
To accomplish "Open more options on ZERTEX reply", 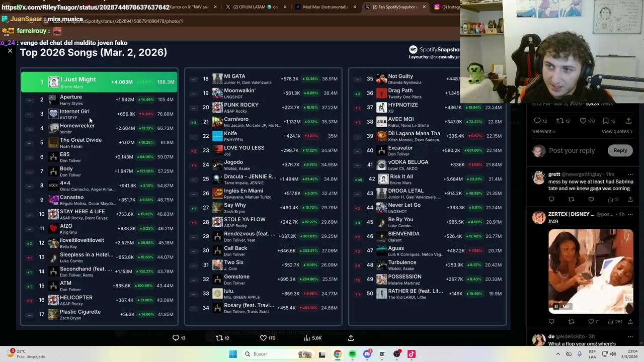I will [630, 214].
